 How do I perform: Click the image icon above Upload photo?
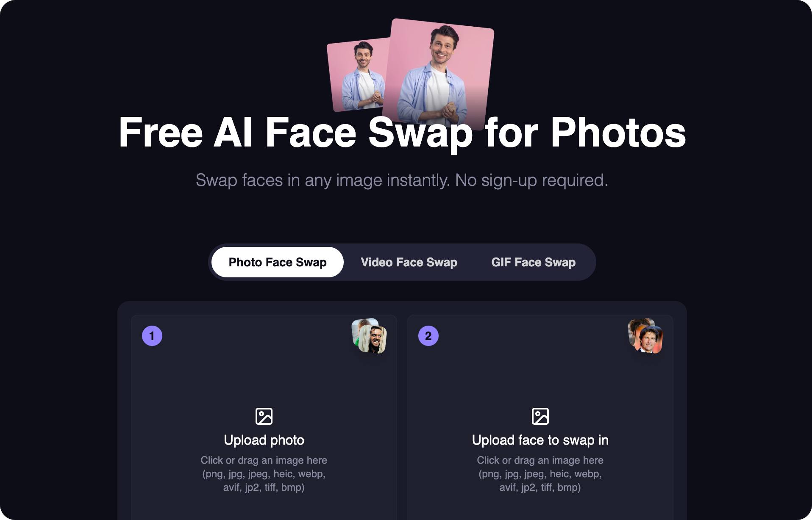tap(264, 416)
